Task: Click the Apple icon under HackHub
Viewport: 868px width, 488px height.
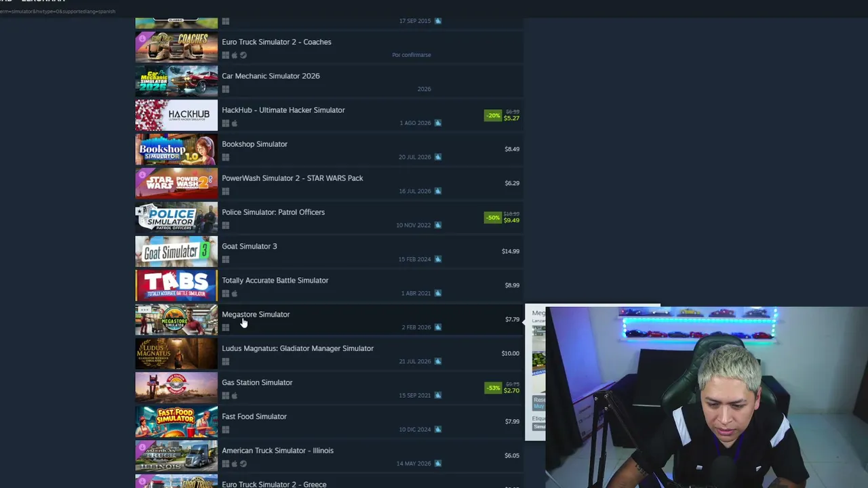Action: (x=235, y=123)
